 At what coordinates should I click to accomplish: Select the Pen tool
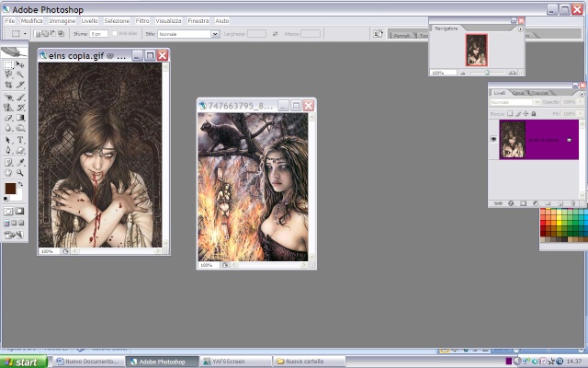pyautogui.click(x=8, y=150)
